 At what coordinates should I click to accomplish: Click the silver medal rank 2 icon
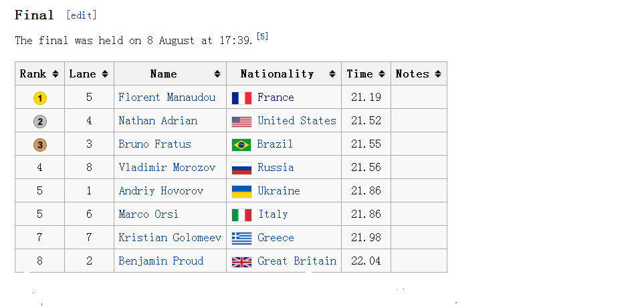click(40, 122)
